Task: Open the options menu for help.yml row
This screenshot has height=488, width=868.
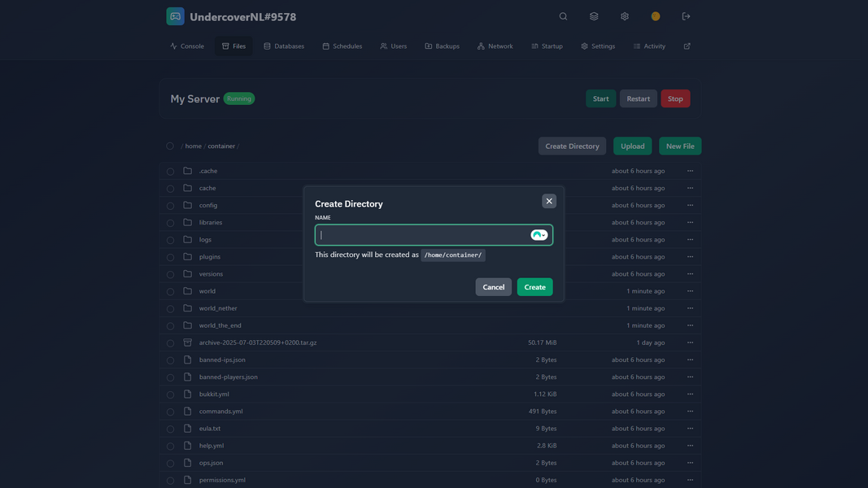Action: (691, 446)
